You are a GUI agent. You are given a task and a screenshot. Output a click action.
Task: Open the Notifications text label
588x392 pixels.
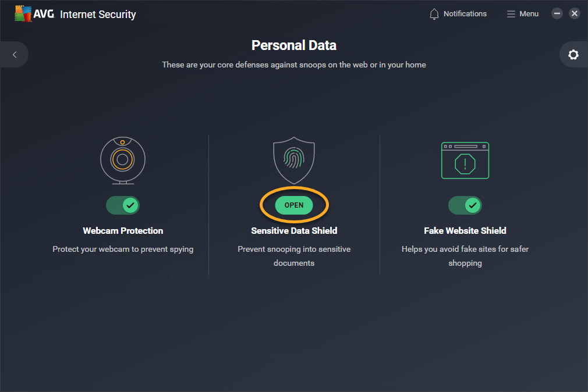(x=465, y=14)
